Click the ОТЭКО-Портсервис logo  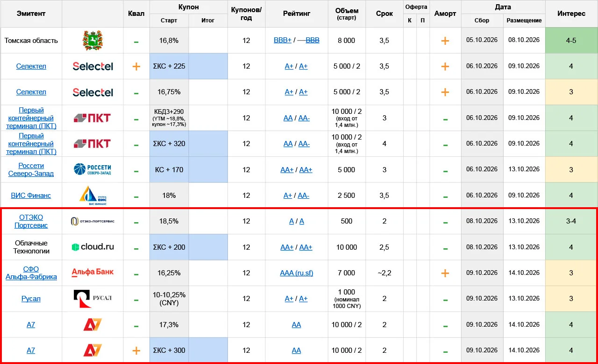tap(93, 221)
